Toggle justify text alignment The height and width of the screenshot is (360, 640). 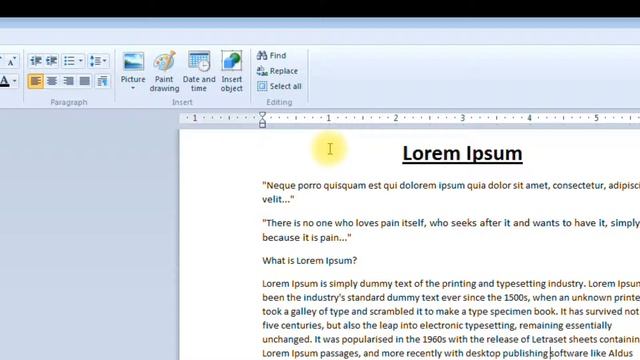click(x=84, y=81)
